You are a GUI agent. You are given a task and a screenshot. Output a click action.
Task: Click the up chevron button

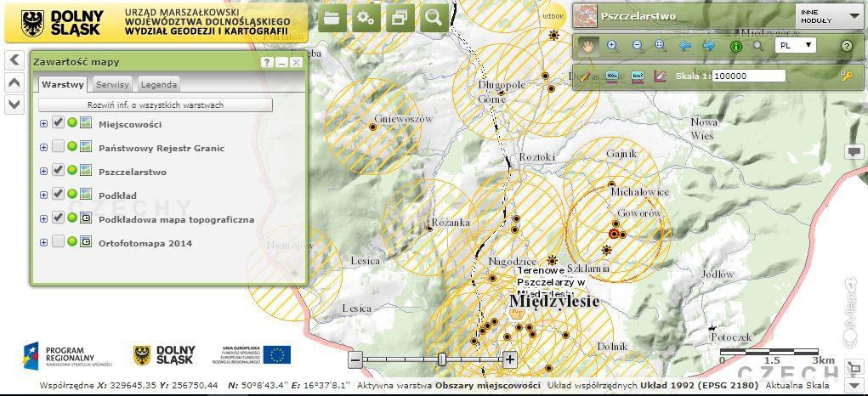[x=14, y=82]
